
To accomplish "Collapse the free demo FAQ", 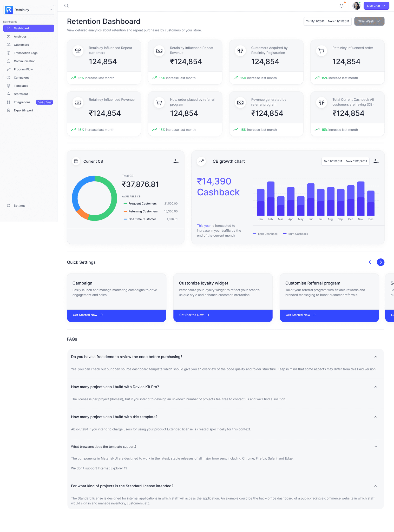I will (376, 357).
